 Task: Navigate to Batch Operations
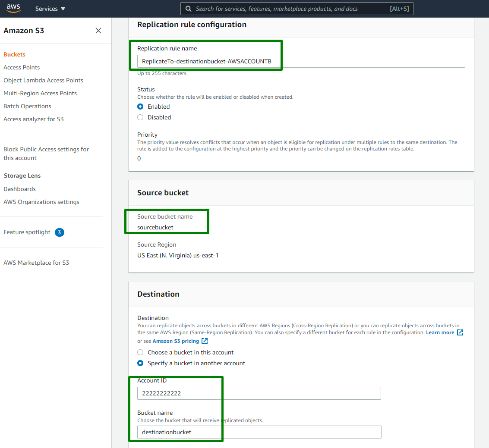[27, 106]
